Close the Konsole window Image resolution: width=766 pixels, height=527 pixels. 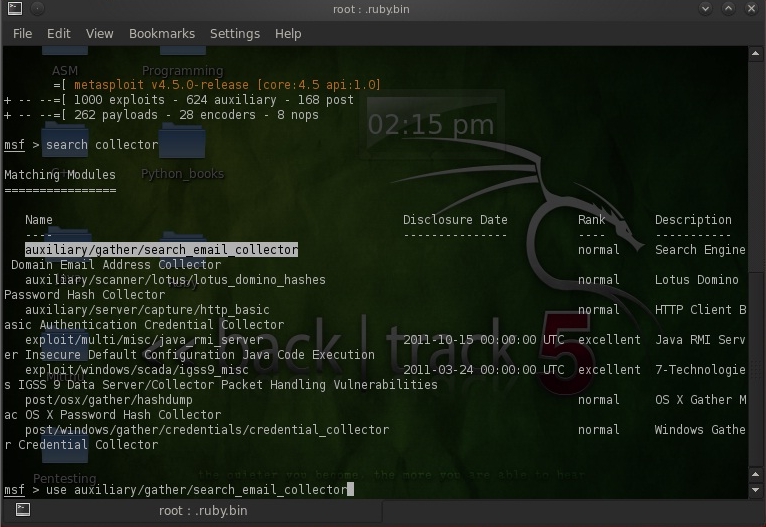[x=751, y=8]
